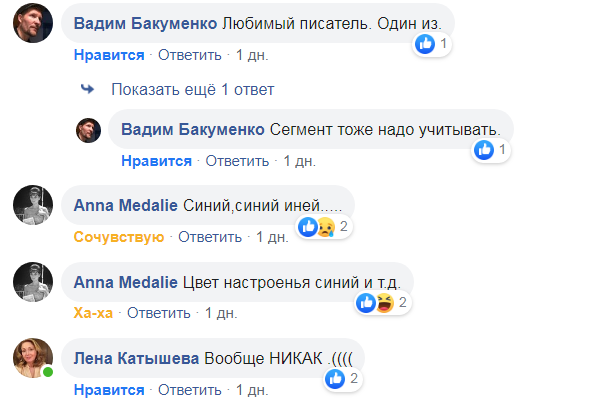Toggle 'Нравится' on the 'Сегмент тоже' reply

[156, 160]
